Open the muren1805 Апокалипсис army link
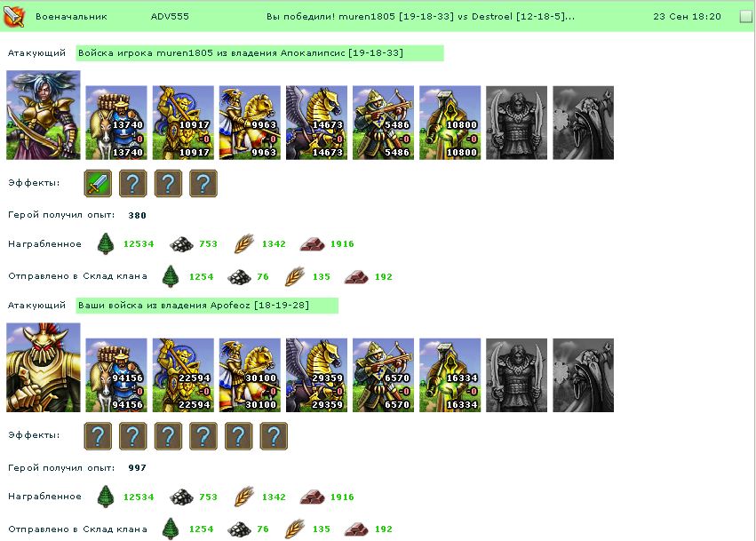The image size is (756, 541). [x=259, y=53]
